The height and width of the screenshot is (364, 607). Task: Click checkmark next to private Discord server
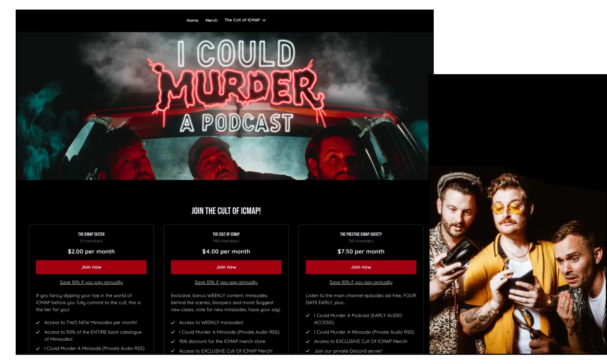[308, 351]
